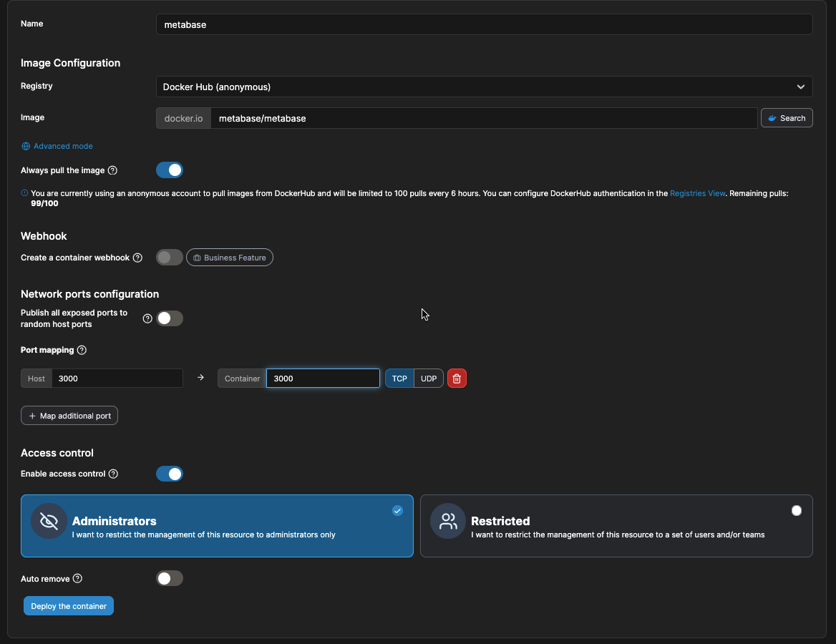Open the Registry dropdown showing Docker Hub (anonymous)

[x=484, y=87]
